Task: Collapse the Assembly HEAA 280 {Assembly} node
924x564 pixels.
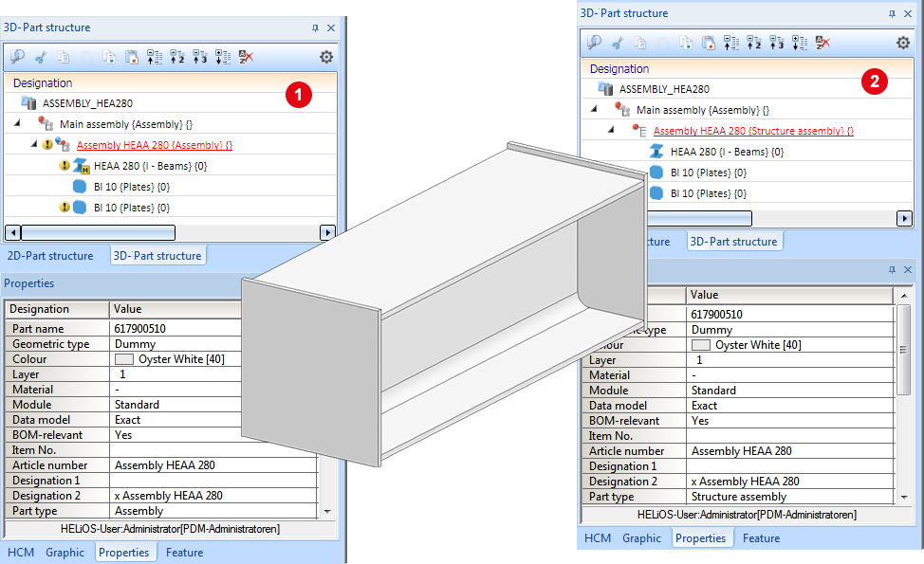Action: [34, 144]
